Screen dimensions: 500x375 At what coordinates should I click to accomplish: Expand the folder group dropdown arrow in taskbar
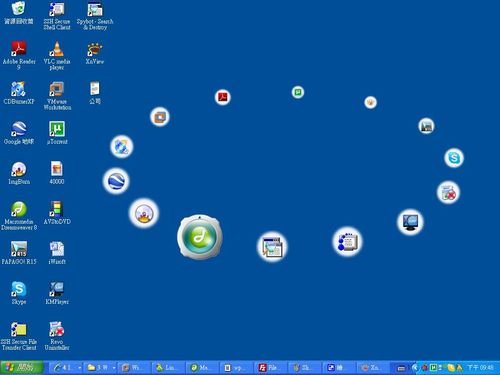pos(114,368)
